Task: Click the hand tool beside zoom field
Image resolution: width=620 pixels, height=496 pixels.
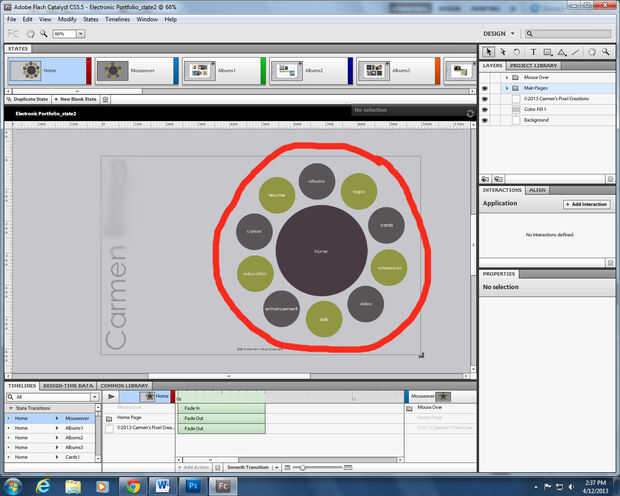Action: pyautogui.click(x=30, y=34)
